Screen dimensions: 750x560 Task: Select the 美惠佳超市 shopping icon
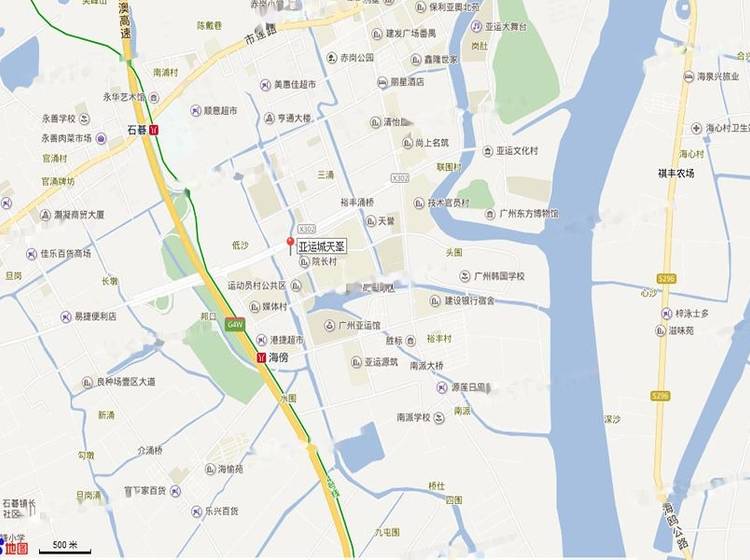click(265, 85)
